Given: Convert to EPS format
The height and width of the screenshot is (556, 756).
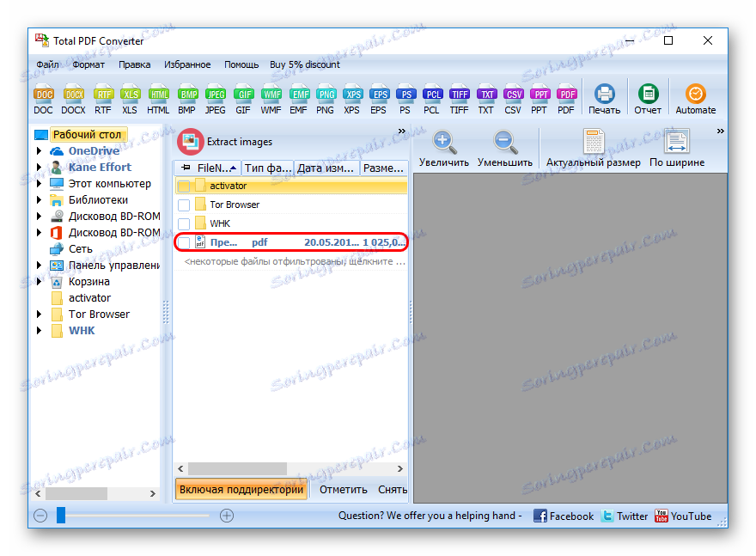Looking at the screenshot, I should (x=379, y=100).
